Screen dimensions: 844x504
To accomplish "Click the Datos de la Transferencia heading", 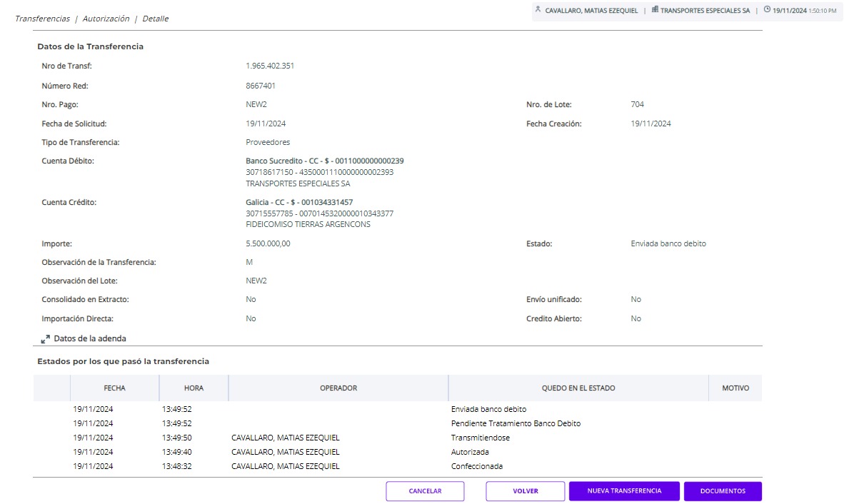I will click(91, 46).
